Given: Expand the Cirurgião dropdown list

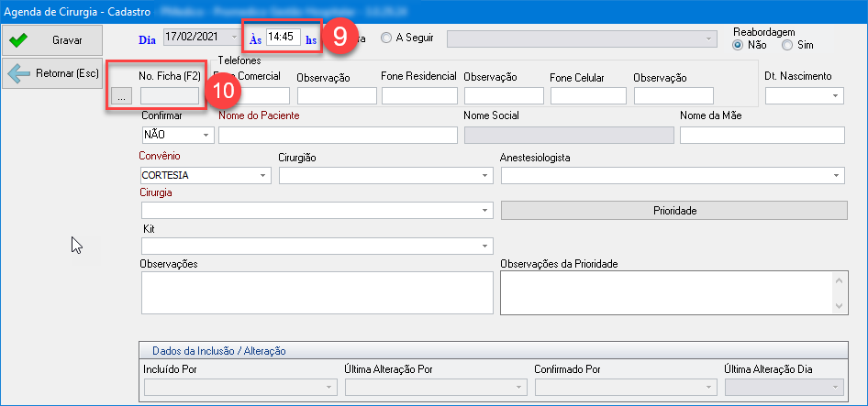Looking at the screenshot, I should (x=484, y=175).
